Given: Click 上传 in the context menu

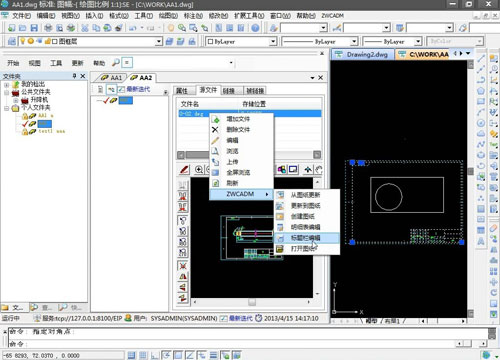Looking at the screenshot, I should coord(242,162).
